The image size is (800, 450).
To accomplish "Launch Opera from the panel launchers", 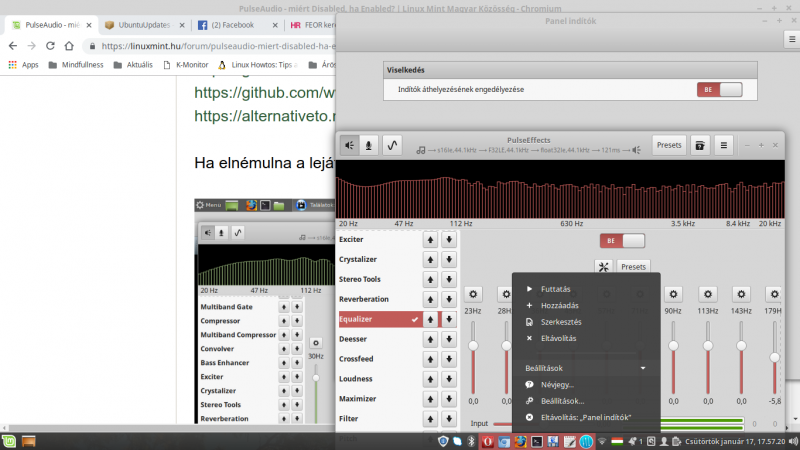I will click(488, 441).
